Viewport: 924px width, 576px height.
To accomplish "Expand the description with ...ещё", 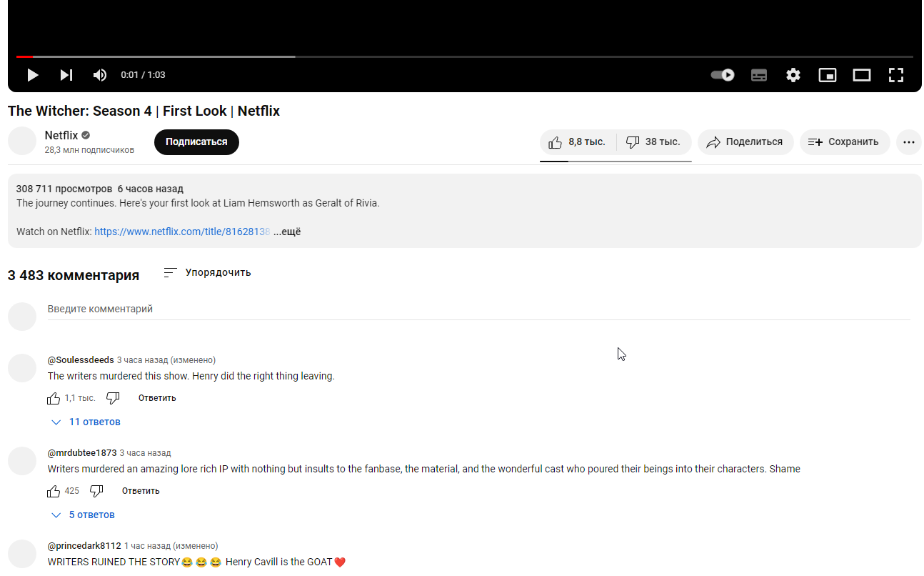I will pos(287,232).
